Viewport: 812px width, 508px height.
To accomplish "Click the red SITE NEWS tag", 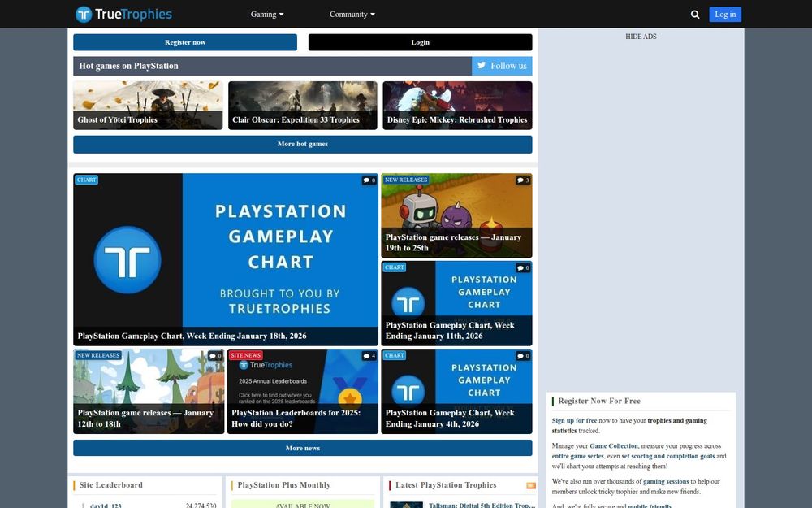I will click(246, 356).
